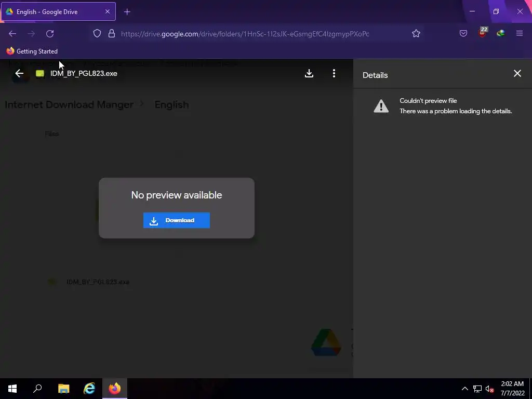
Task: Click the uBlock extension icon showing 22
Action: (483, 33)
